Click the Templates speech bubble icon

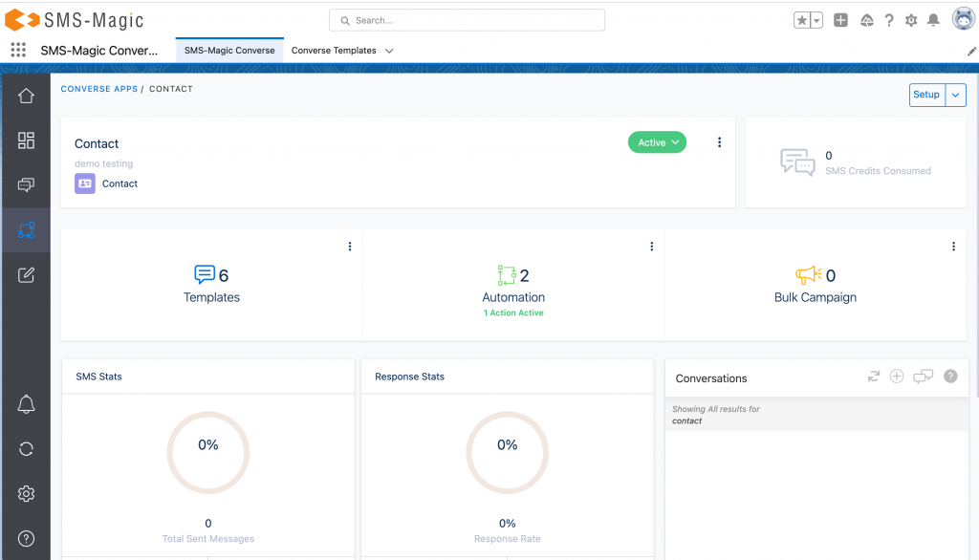(205, 274)
